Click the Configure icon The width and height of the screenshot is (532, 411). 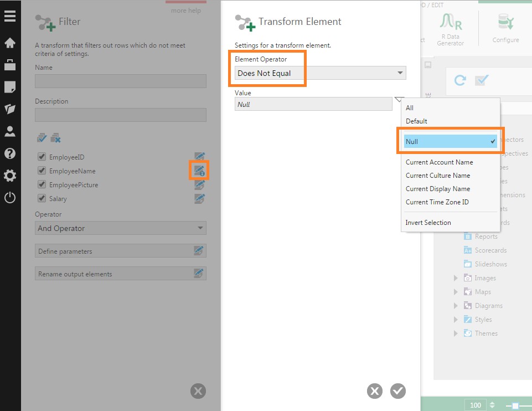tap(505, 25)
